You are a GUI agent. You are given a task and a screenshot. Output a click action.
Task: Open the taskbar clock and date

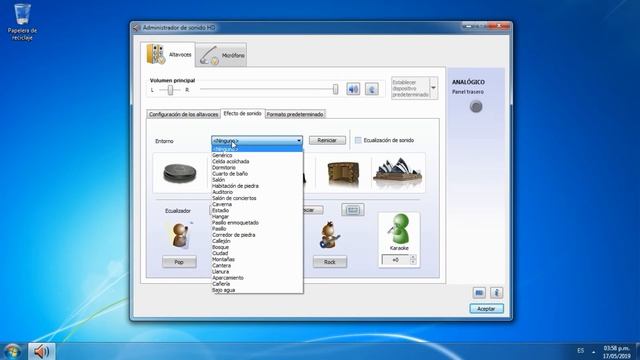(617, 352)
